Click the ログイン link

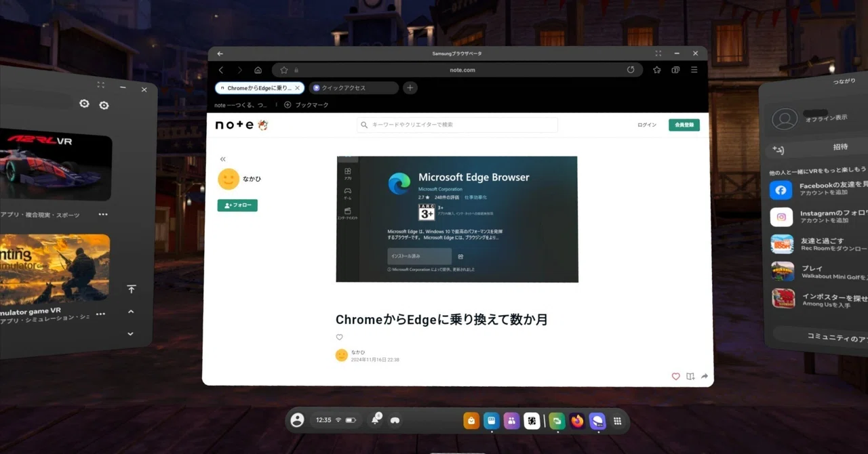pos(647,125)
